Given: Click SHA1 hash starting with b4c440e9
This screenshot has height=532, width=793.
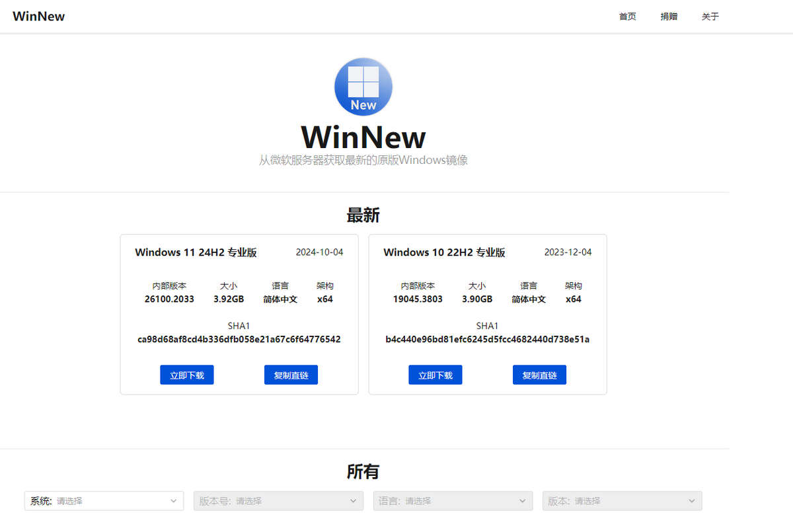Looking at the screenshot, I should pos(488,339).
